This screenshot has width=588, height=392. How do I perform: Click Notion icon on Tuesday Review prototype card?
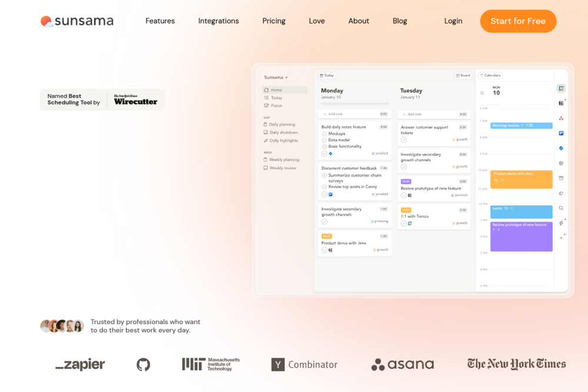pos(410,195)
